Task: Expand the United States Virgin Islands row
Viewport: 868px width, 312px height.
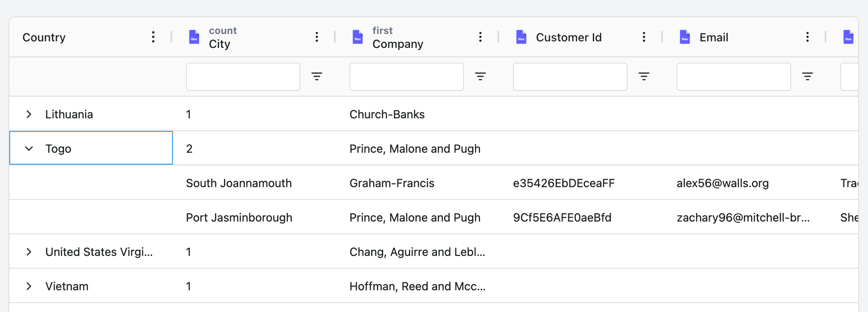Action: click(x=29, y=252)
